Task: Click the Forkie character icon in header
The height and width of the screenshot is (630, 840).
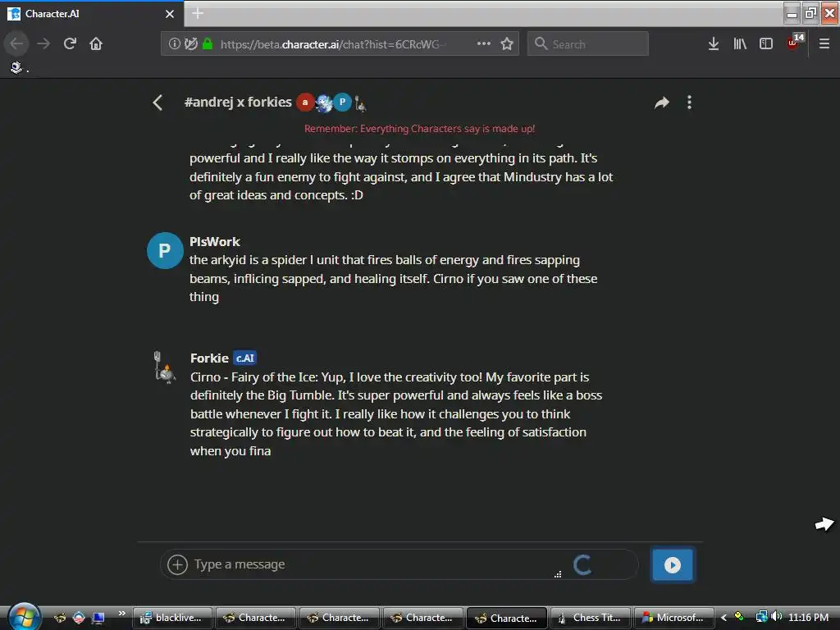Action: 361,104
